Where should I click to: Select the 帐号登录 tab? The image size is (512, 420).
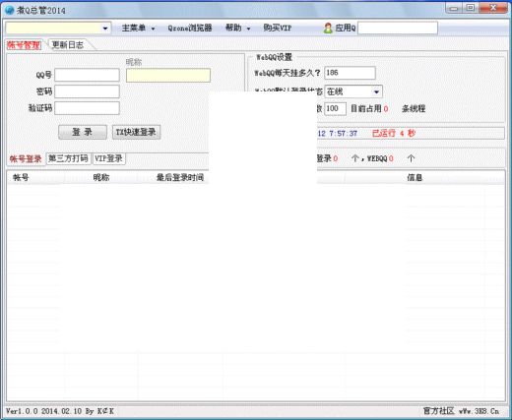click(x=26, y=159)
